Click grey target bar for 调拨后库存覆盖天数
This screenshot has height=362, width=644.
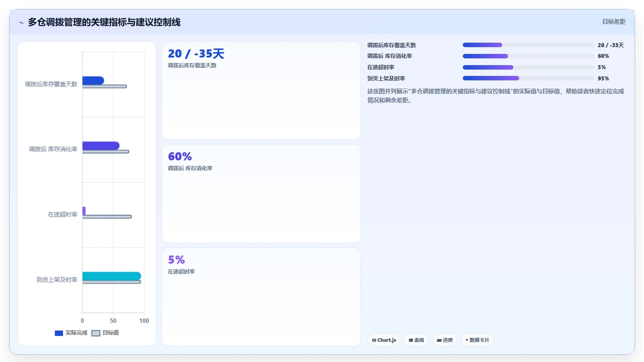pos(105,86)
